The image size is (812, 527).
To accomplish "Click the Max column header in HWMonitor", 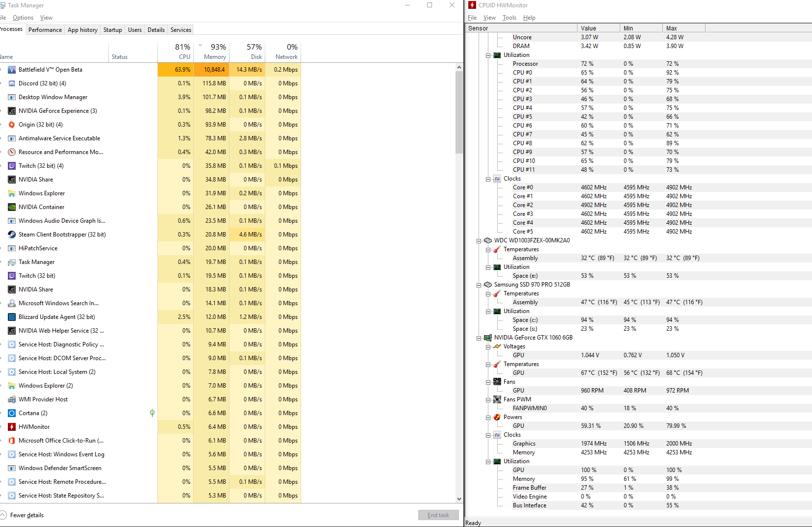I will 684,28.
